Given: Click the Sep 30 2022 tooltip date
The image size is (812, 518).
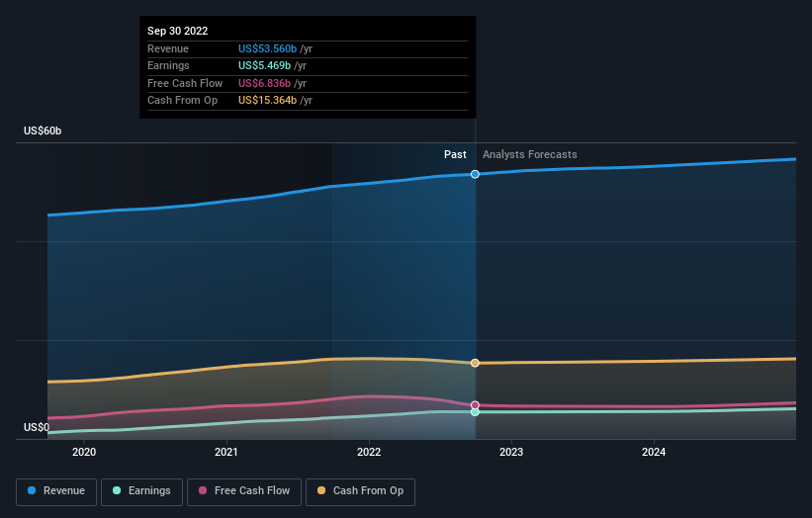Looking at the screenshot, I should tap(178, 31).
